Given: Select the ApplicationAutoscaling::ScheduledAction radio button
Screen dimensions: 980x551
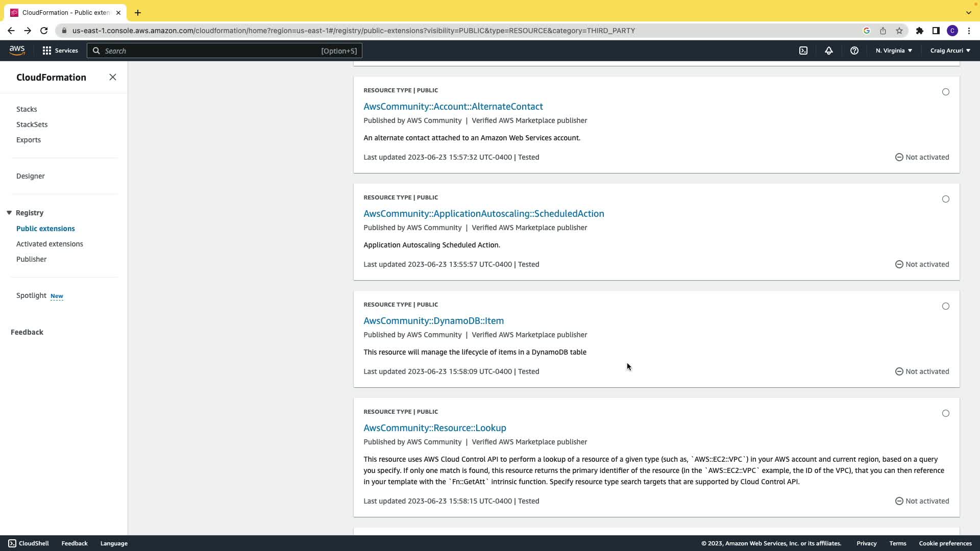Looking at the screenshot, I should pyautogui.click(x=946, y=199).
